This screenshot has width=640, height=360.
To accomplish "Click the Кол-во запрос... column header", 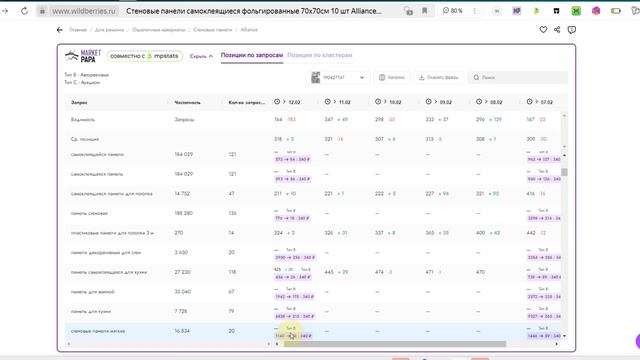I will tap(247, 102).
